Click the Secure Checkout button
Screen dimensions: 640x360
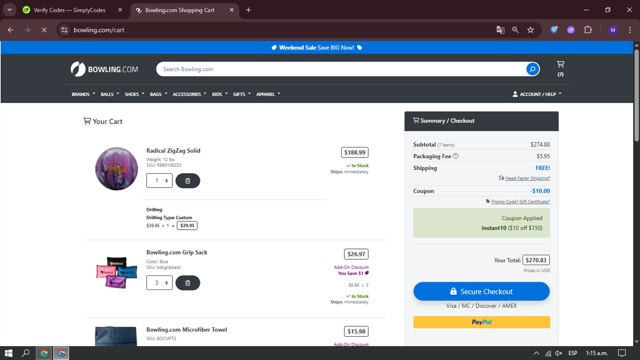482,291
